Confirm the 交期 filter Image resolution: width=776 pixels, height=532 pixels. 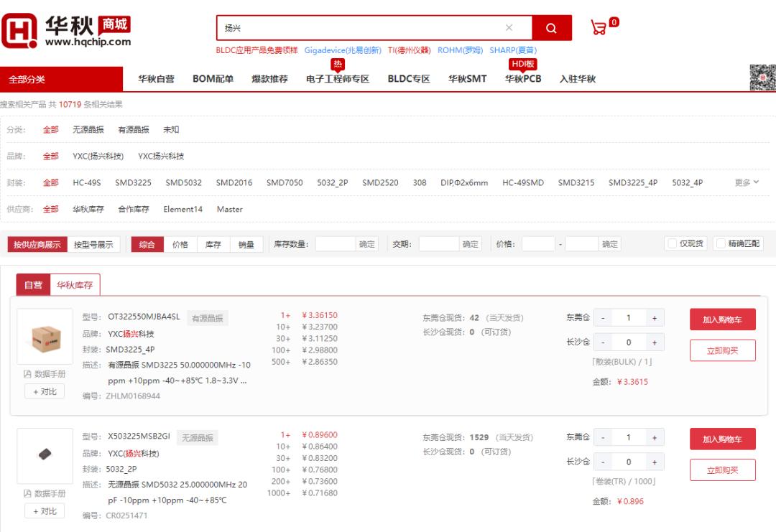click(470, 244)
